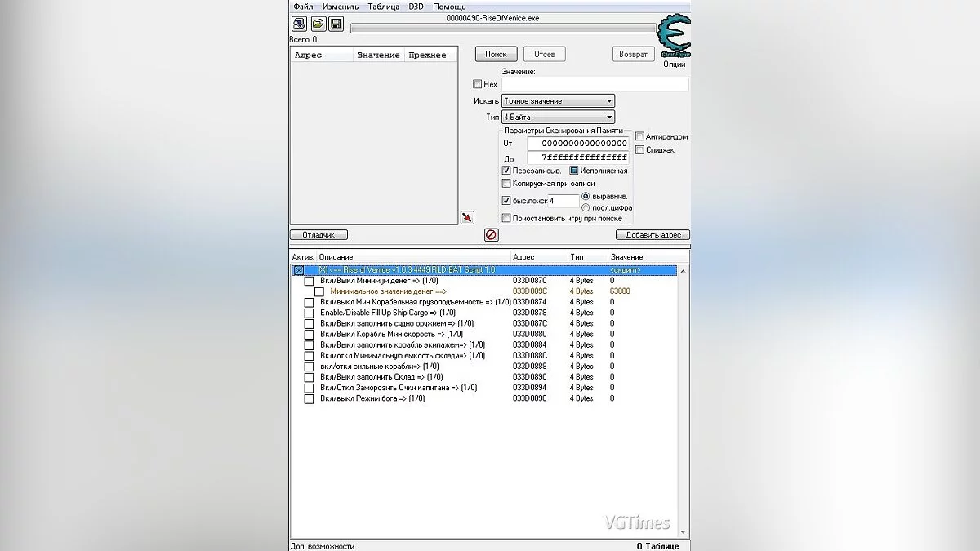Click the Опции label under the logo
Viewport: 980px width, 551px height.
point(675,64)
